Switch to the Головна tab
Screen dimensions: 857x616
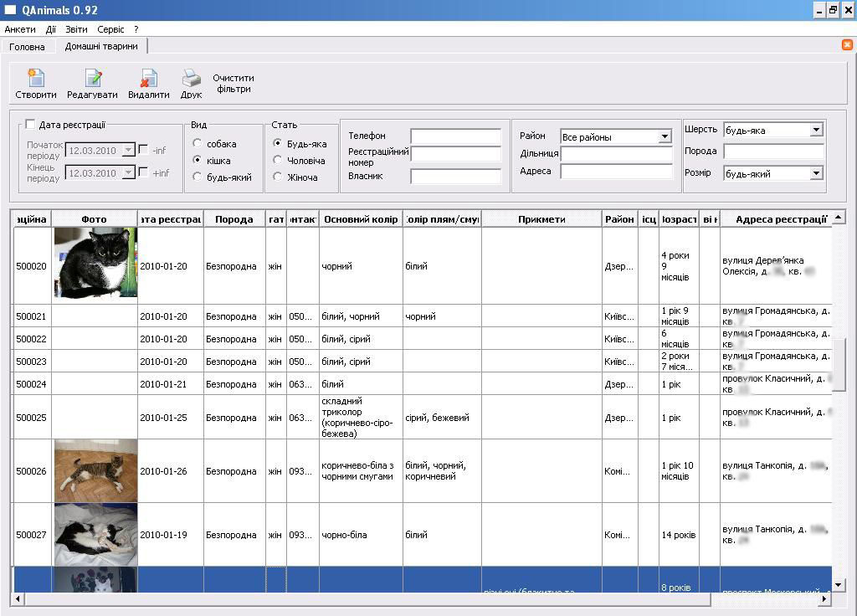tap(27, 47)
